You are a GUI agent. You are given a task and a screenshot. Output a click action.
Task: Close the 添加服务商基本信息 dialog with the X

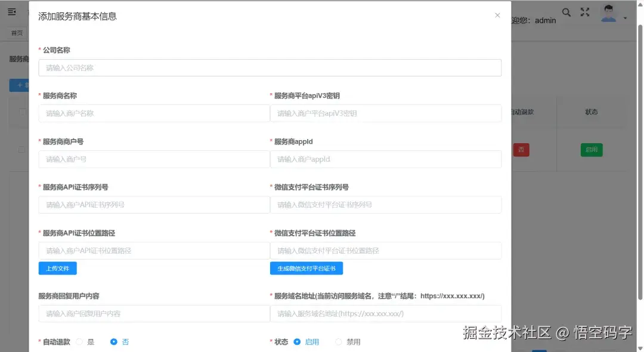tap(497, 16)
